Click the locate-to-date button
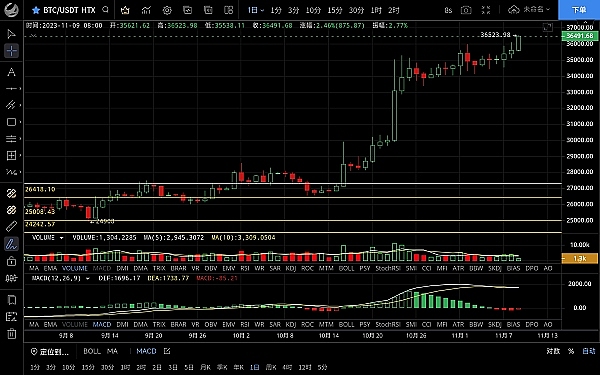The height and width of the screenshot is (375, 600). tap(50, 351)
